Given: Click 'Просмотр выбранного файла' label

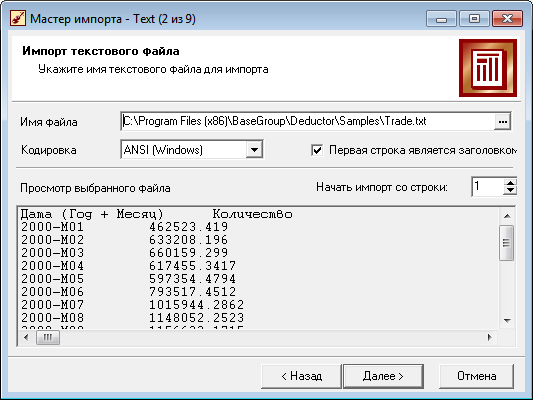Looking at the screenshot, I should pyautogui.click(x=96, y=188).
